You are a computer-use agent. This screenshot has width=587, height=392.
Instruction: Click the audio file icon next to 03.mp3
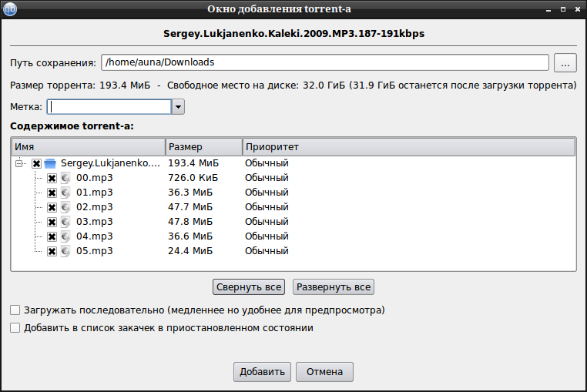pyautogui.click(x=65, y=222)
